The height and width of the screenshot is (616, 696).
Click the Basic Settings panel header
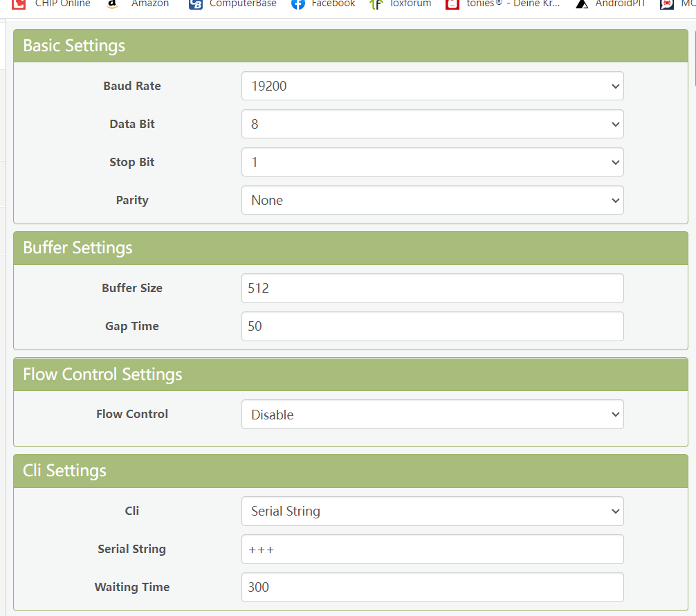tap(351, 46)
